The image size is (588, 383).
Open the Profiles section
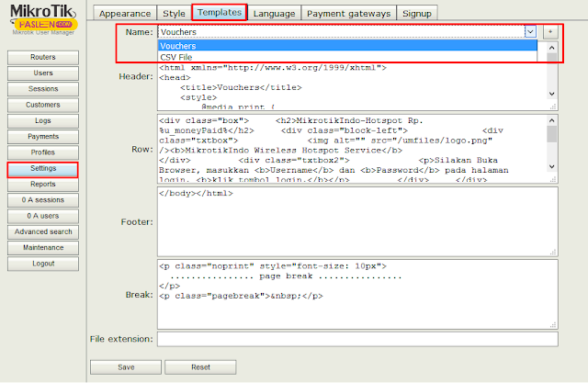(43, 152)
